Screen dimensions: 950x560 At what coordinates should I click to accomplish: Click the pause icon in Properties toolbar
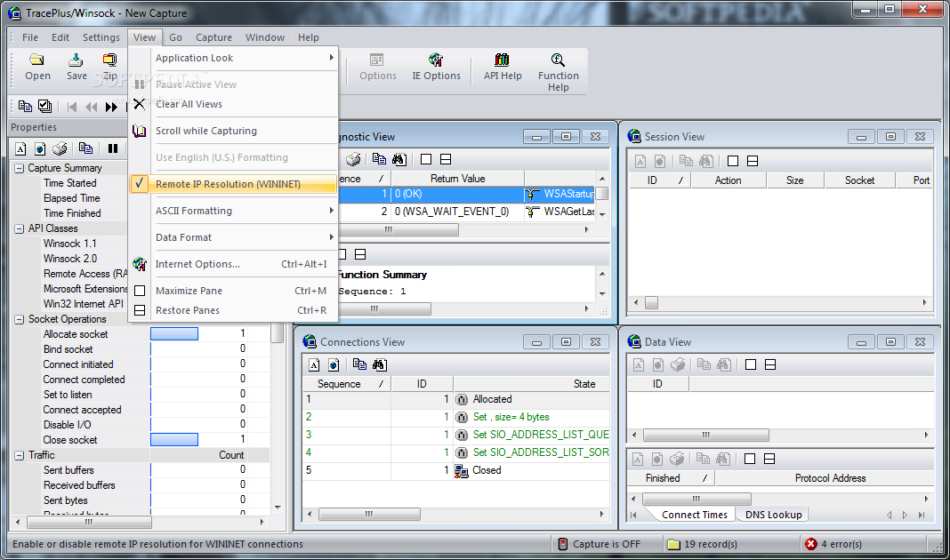tap(113, 148)
